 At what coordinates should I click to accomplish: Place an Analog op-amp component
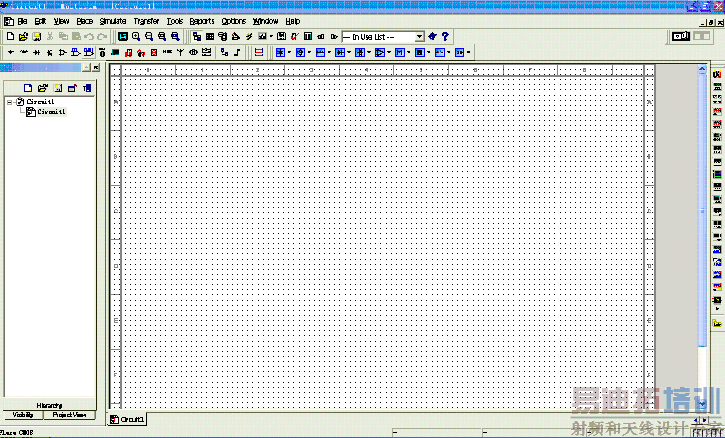pos(62,52)
